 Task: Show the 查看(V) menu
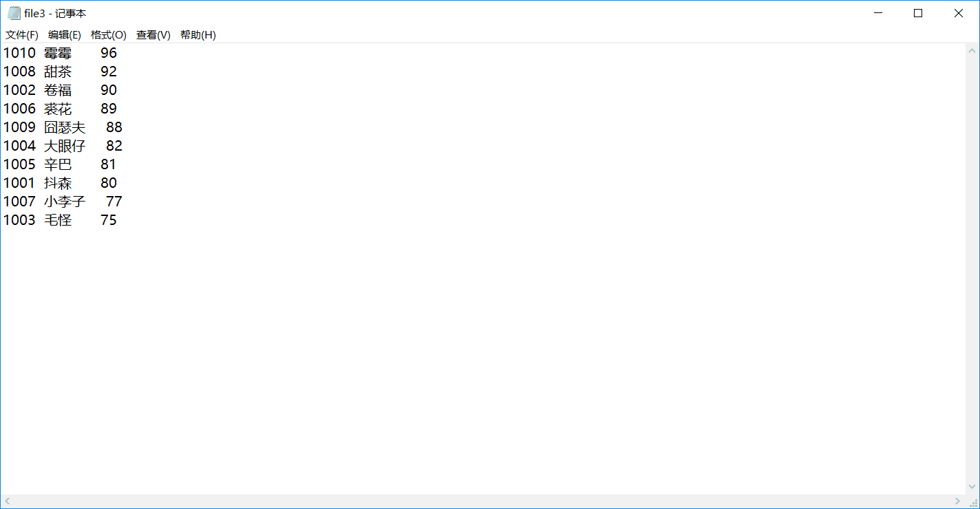click(x=153, y=35)
